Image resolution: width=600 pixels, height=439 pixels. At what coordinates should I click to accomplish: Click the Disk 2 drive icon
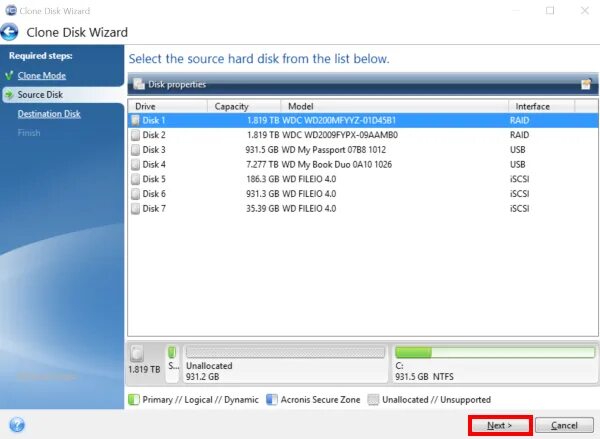[x=135, y=135]
